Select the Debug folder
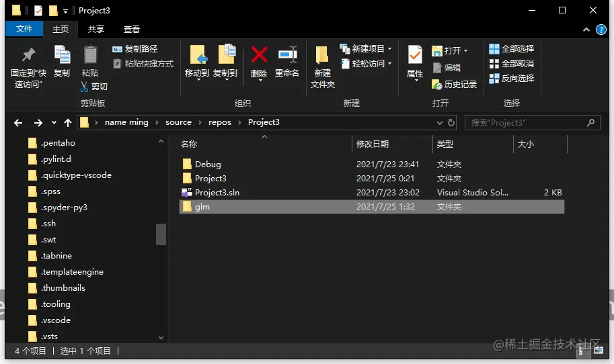This screenshot has height=364, width=614. pos(371,165)
